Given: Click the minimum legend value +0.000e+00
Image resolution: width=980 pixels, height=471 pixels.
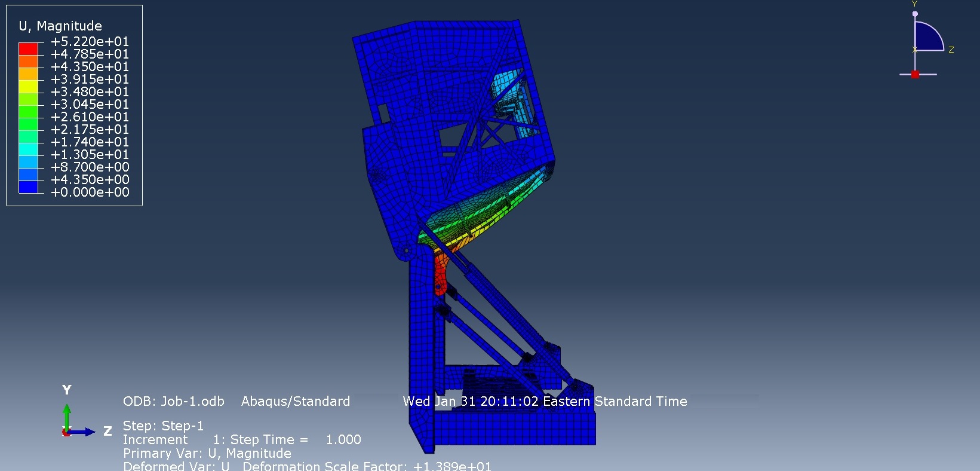Looking at the screenshot, I should tap(90, 192).
